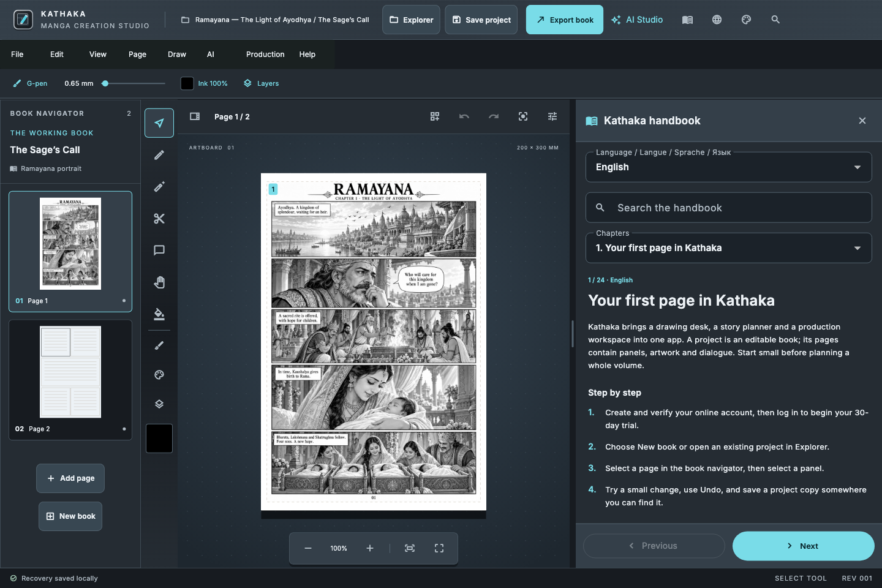Open the grid view icon in the canvas header

click(435, 116)
